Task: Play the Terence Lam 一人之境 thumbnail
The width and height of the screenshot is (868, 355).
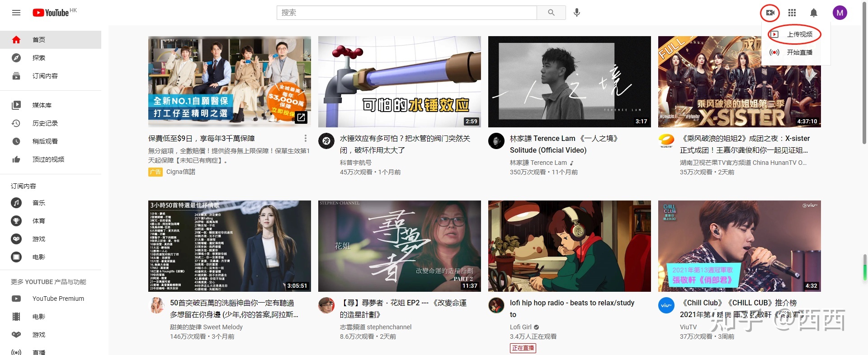Action: 570,82
